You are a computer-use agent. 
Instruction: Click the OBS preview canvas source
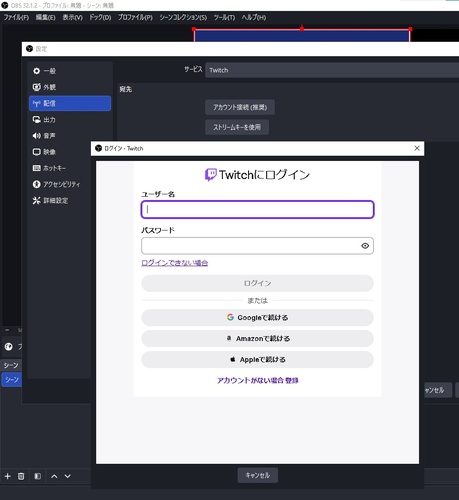[302, 35]
